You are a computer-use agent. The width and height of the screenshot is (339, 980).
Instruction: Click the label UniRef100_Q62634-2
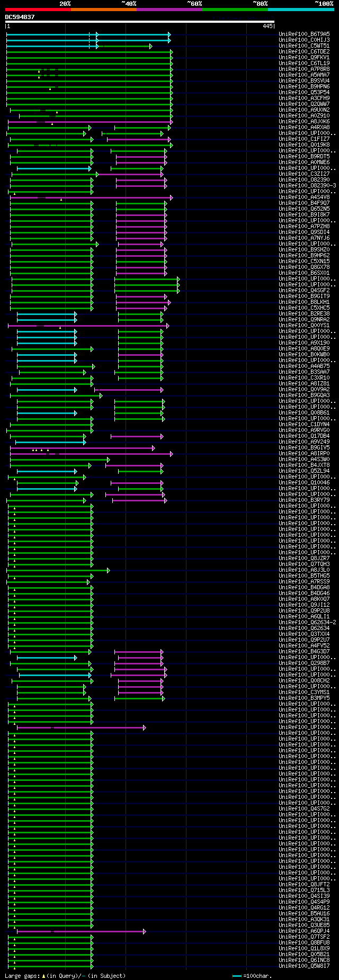coord(307,622)
